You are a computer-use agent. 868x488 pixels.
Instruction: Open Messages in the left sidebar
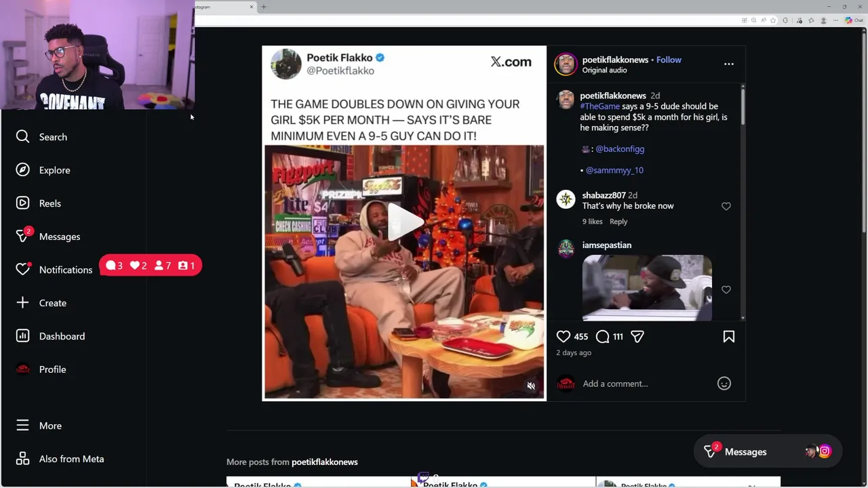(47, 237)
